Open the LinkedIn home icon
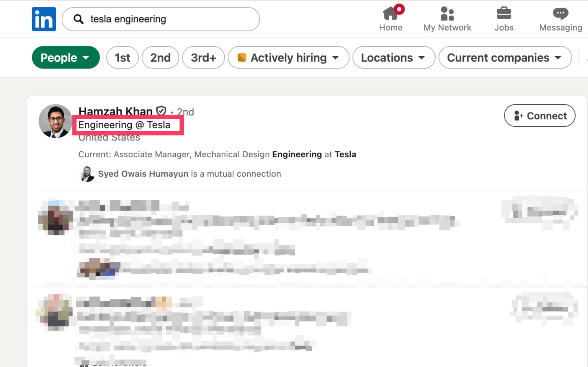 click(x=390, y=13)
